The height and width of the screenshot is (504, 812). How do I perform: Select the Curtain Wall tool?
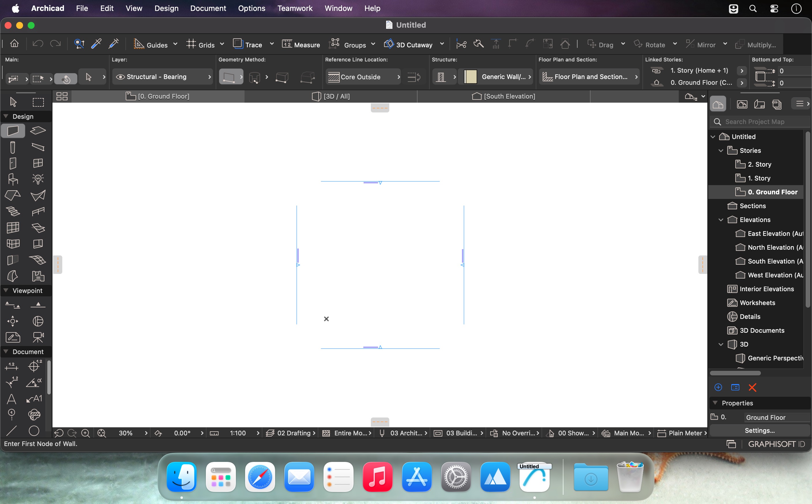[x=13, y=228]
